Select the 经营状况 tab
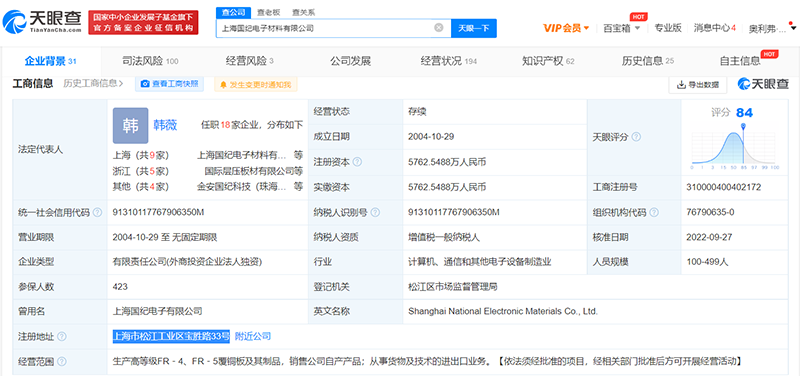 [448, 61]
